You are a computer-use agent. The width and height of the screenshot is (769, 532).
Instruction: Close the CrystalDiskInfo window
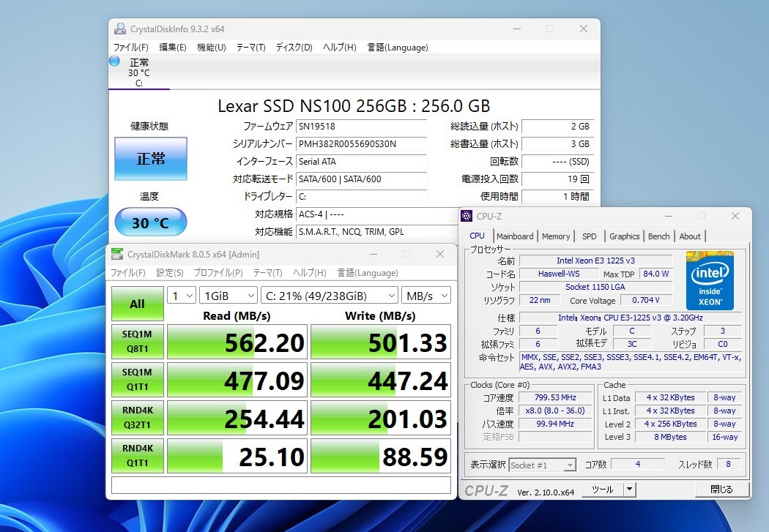tap(584, 29)
